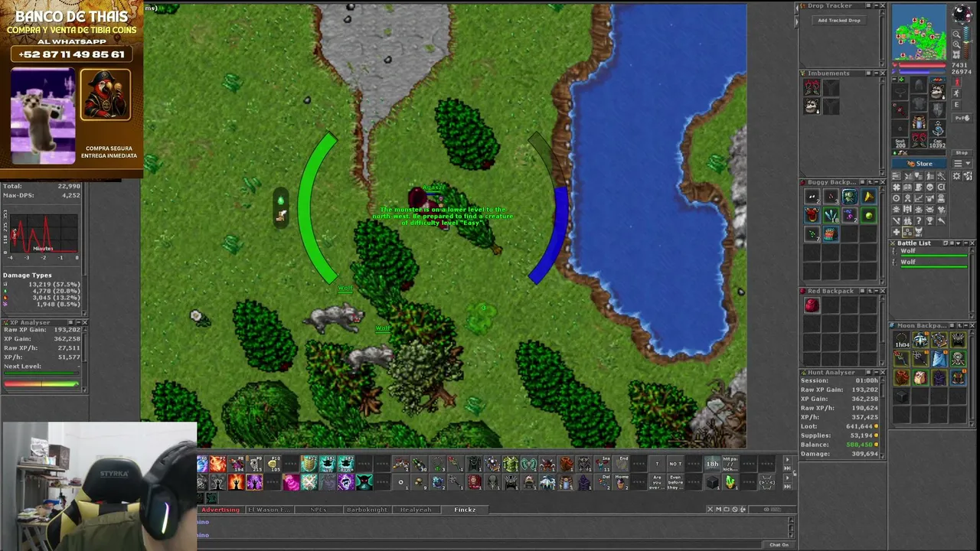
Task: Click the green crystal hotkey slot
Action: click(730, 482)
